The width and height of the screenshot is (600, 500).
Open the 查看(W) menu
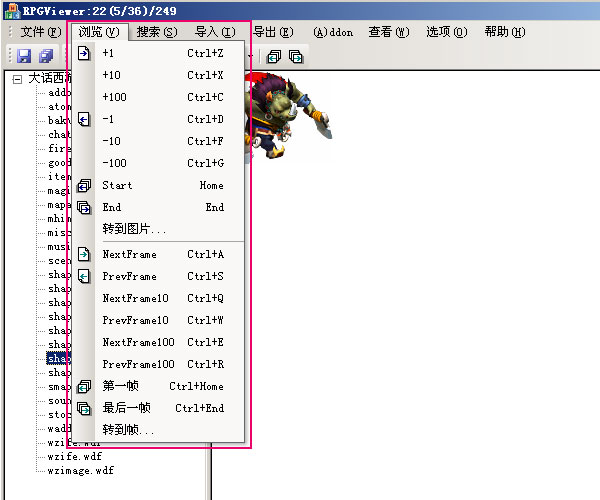(x=389, y=32)
